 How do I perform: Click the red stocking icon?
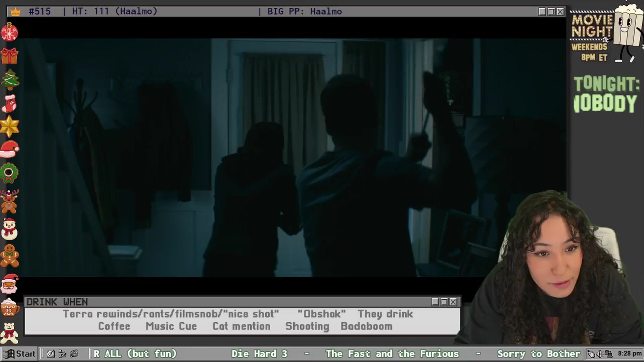9,103
